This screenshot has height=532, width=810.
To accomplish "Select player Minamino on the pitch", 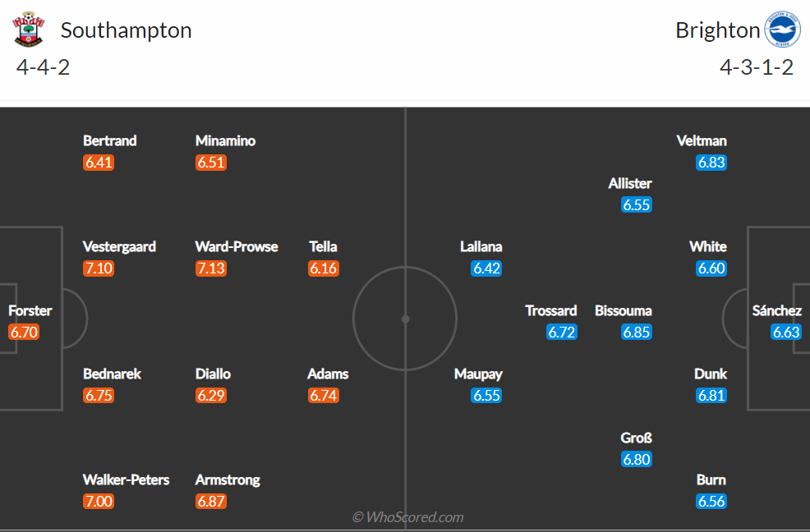I will (x=225, y=140).
